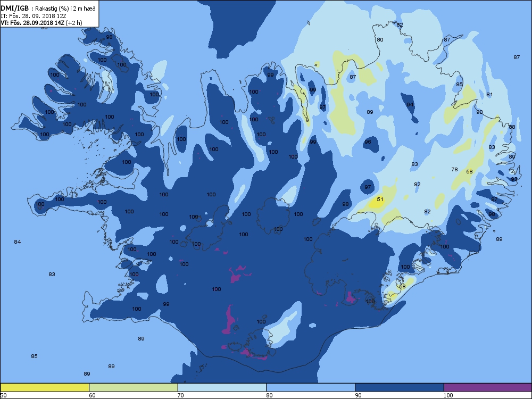Click the 'DMI/IGB' header label
This screenshot has height=399, width=532.
coord(14,9)
